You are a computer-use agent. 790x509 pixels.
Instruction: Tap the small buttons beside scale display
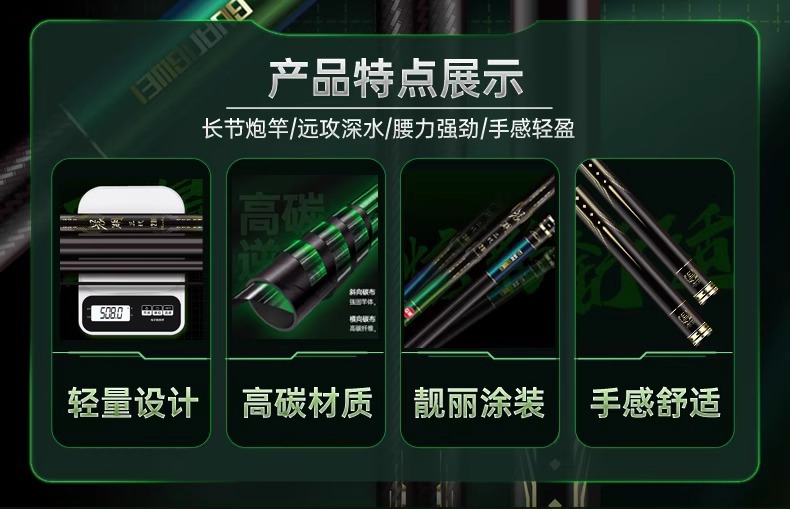tap(157, 311)
